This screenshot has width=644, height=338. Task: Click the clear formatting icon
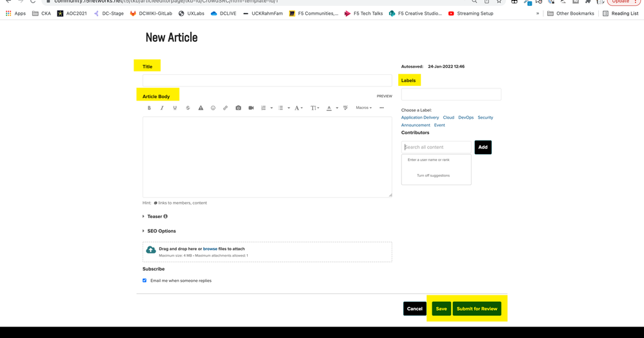tap(345, 108)
